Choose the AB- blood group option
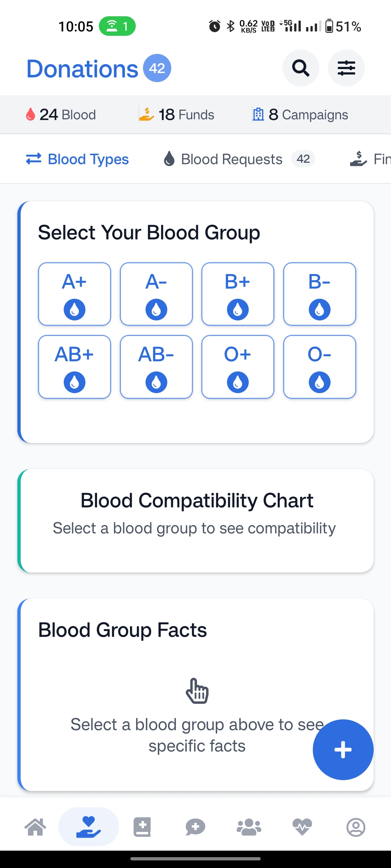 (x=156, y=367)
